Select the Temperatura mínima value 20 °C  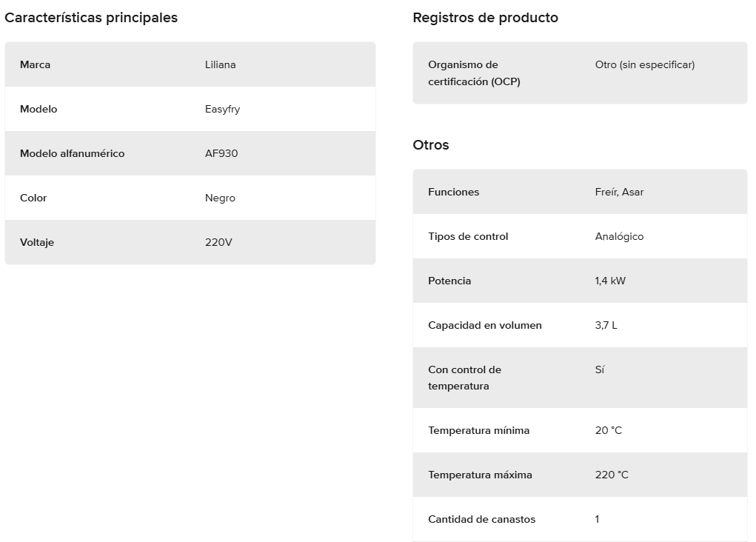point(608,430)
